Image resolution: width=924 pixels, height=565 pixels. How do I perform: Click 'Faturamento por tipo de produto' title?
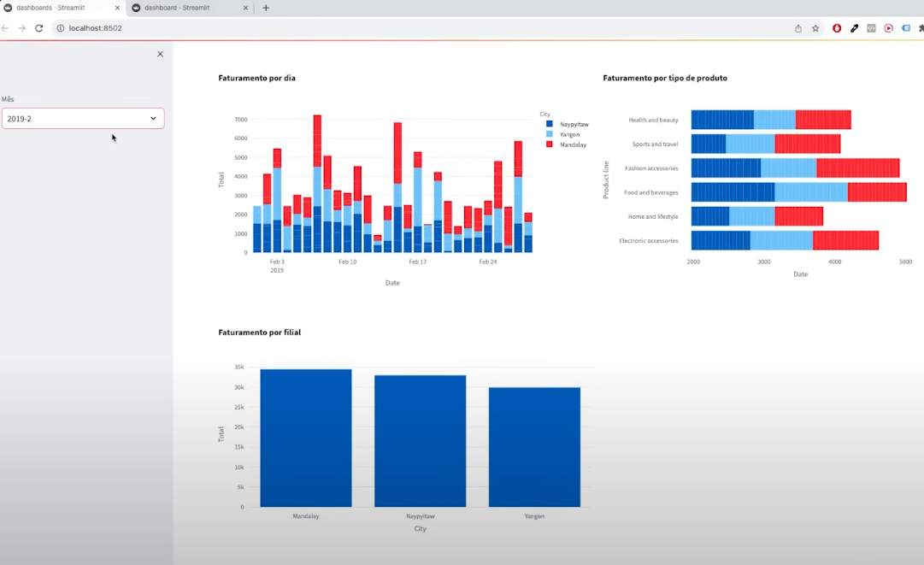click(665, 78)
